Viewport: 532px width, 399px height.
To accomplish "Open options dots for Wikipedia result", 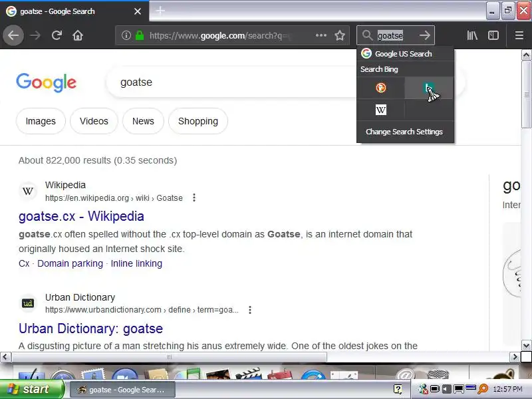I will pyautogui.click(x=194, y=198).
